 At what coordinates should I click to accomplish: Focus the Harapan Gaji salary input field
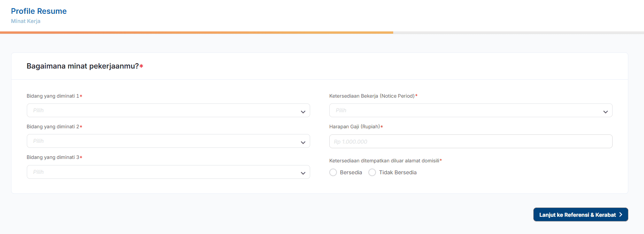pyautogui.click(x=471, y=141)
